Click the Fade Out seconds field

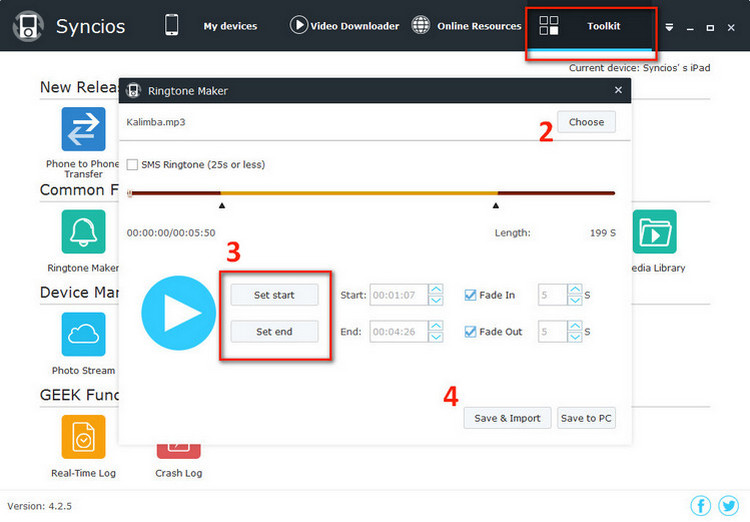coord(553,332)
